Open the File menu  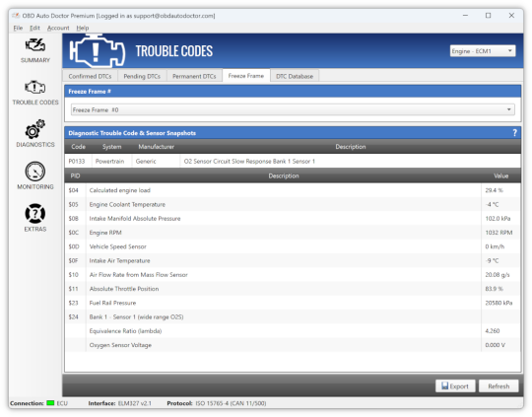click(x=18, y=28)
